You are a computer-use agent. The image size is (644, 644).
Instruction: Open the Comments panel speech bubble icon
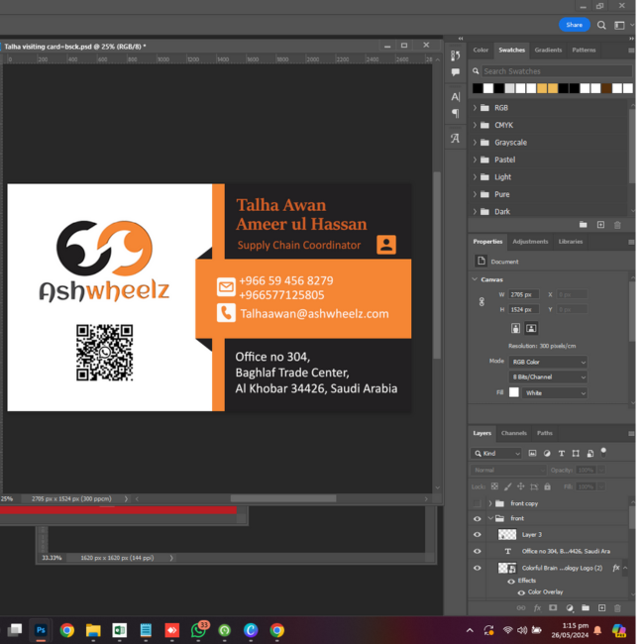(x=455, y=72)
